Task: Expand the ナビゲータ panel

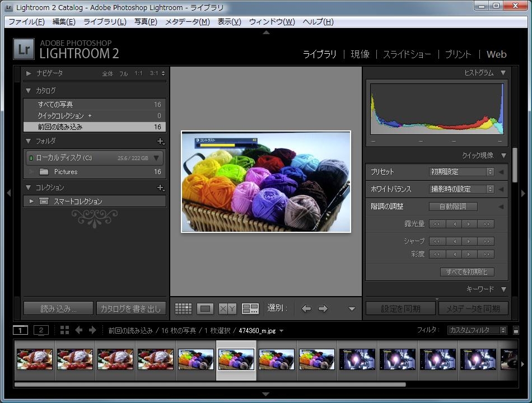Action: tap(29, 73)
